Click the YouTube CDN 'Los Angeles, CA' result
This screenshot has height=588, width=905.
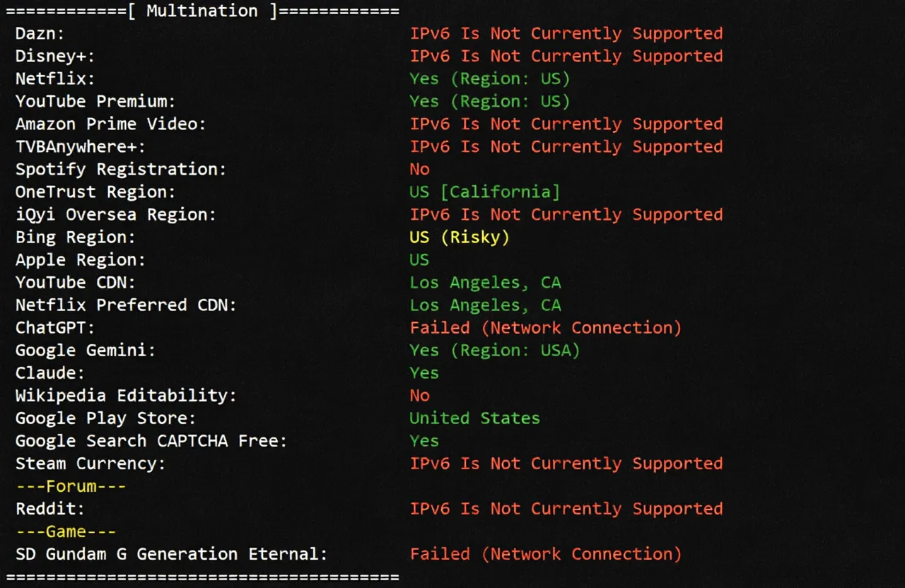485,283
